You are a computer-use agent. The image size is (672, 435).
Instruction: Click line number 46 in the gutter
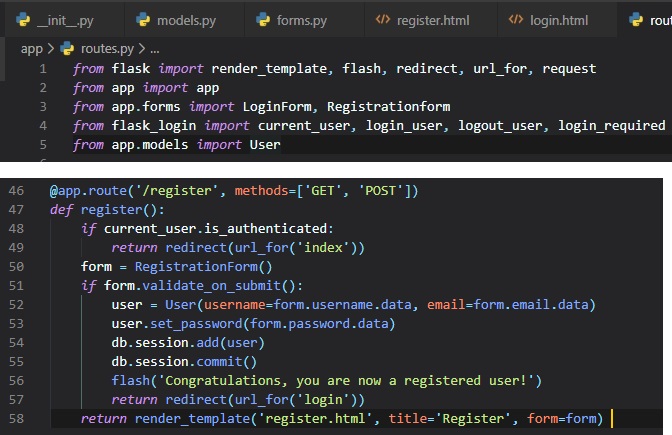pyautogui.click(x=17, y=191)
